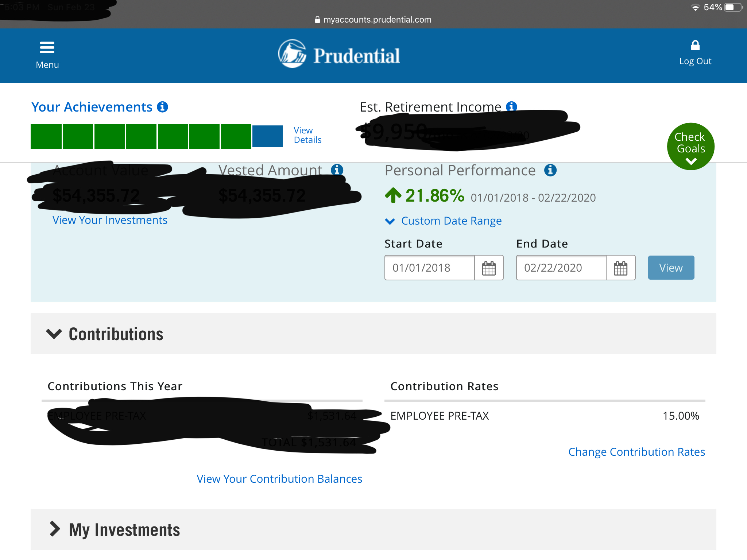This screenshot has height=560, width=747.
Task: Tap the Wi-Fi status icon
Action: pyautogui.click(x=696, y=7)
